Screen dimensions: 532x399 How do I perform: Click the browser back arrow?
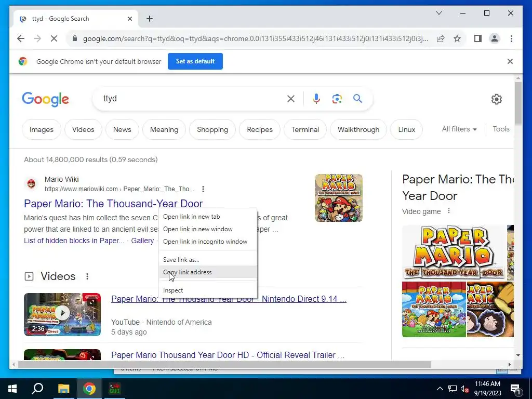click(21, 38)
